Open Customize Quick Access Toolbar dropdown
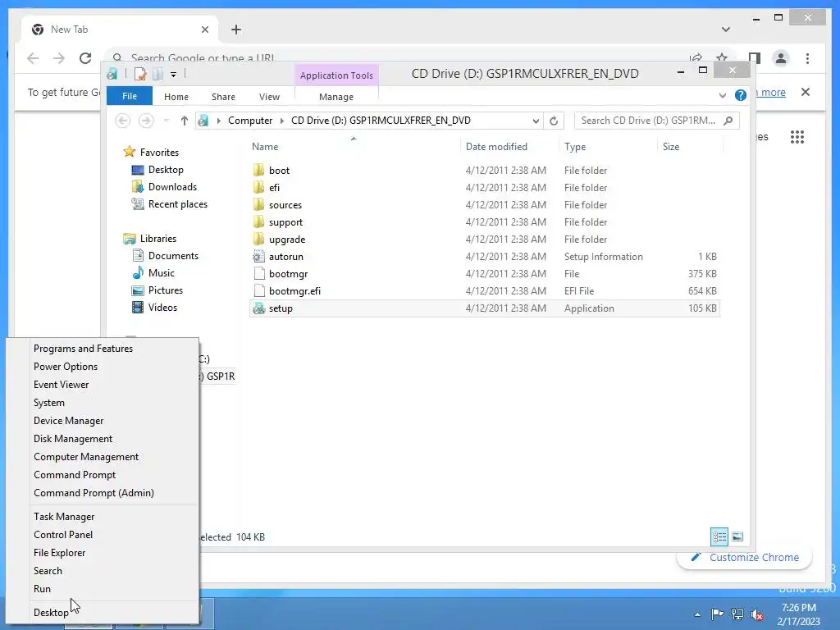 (x=174, y=75)
